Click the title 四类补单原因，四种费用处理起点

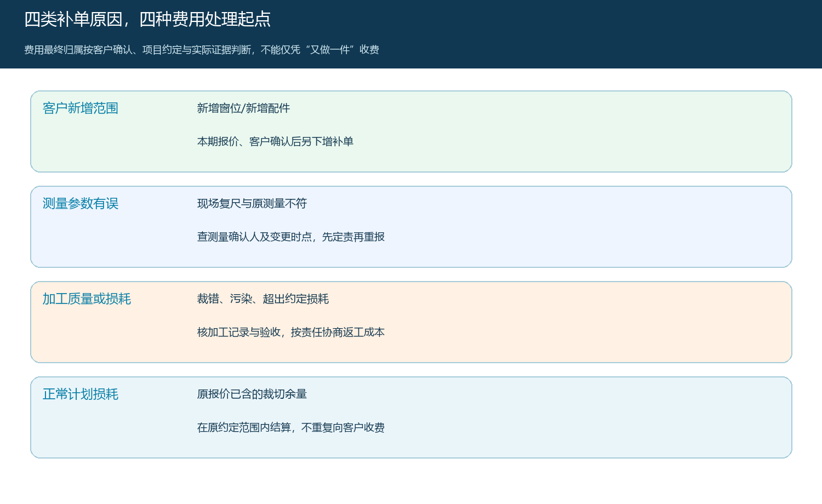pyautogui.click(x=147, y=19)
